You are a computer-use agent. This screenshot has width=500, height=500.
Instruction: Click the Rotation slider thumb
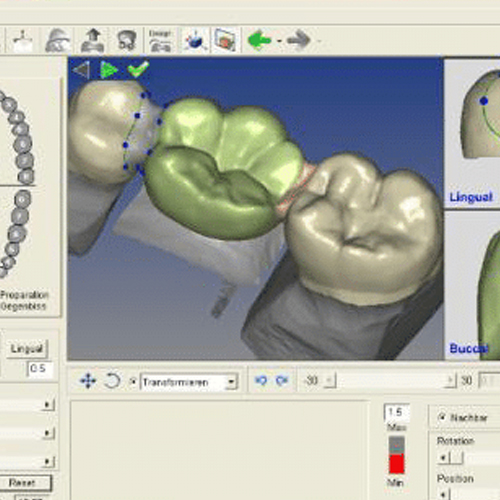tap(456, 458)
